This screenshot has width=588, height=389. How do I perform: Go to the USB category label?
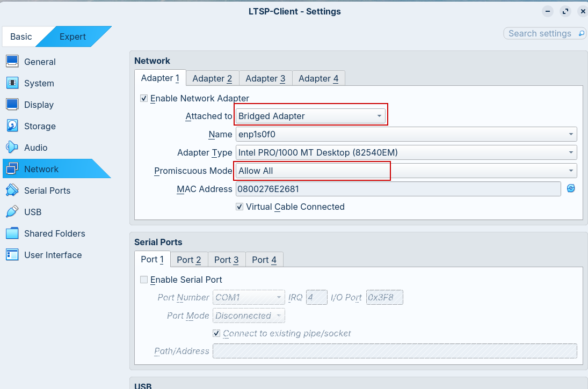[33, 212]
